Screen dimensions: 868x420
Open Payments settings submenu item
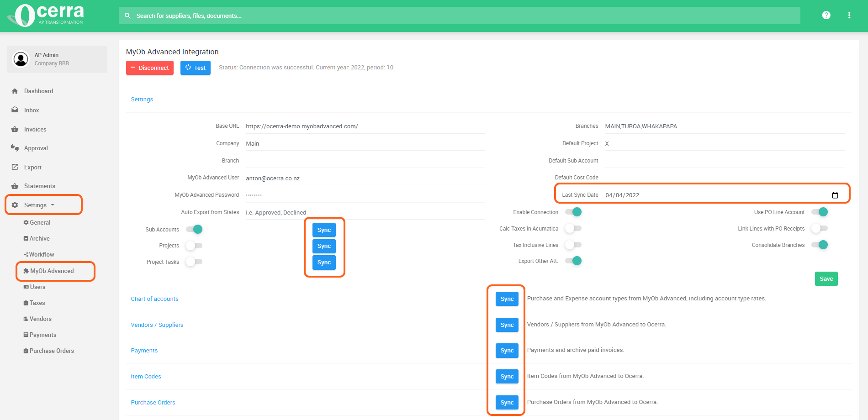(40, 335)
